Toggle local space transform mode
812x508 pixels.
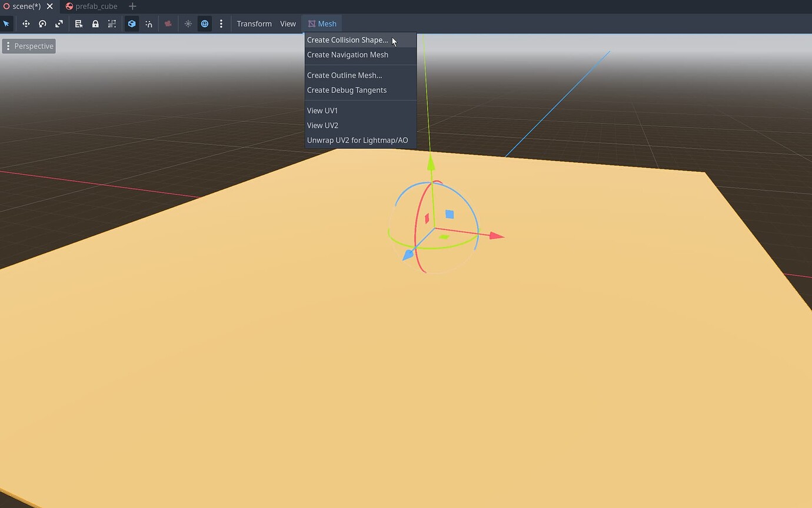coord(131,24)
